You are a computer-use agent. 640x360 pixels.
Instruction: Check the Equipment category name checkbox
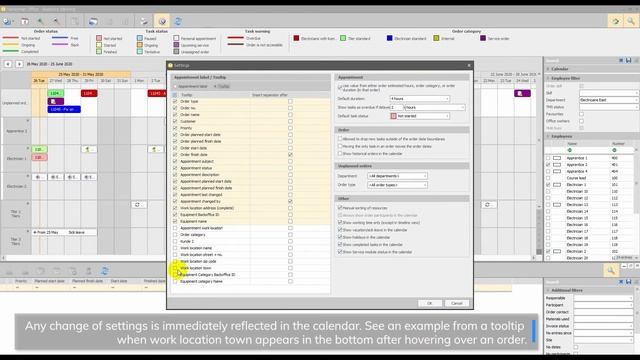point(175,282)
